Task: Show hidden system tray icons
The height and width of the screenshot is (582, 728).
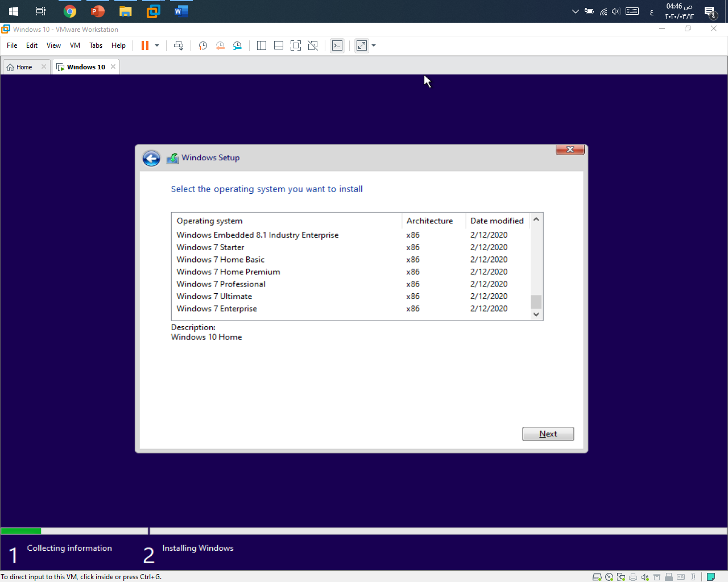Action: click(x=575, y=11)
